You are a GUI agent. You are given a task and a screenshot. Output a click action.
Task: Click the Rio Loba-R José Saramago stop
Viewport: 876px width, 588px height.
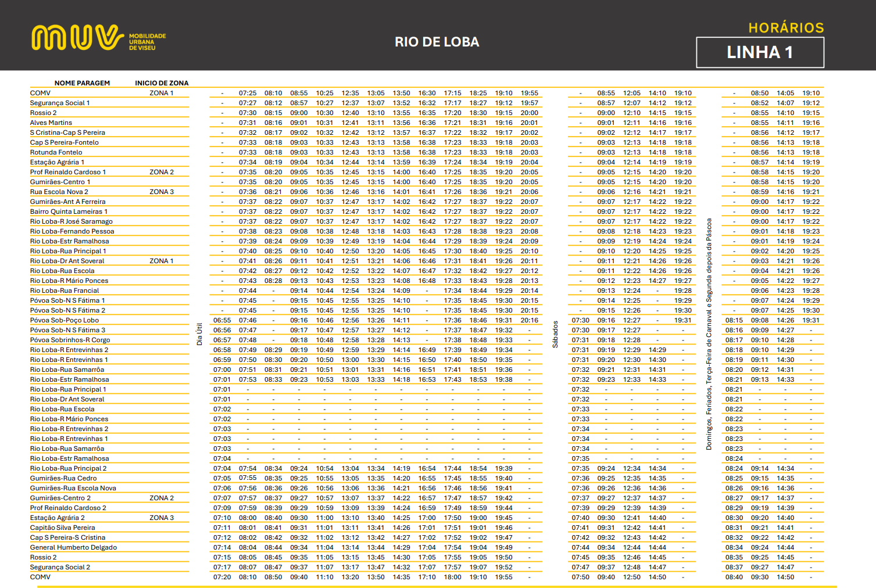tap(71, 221)
